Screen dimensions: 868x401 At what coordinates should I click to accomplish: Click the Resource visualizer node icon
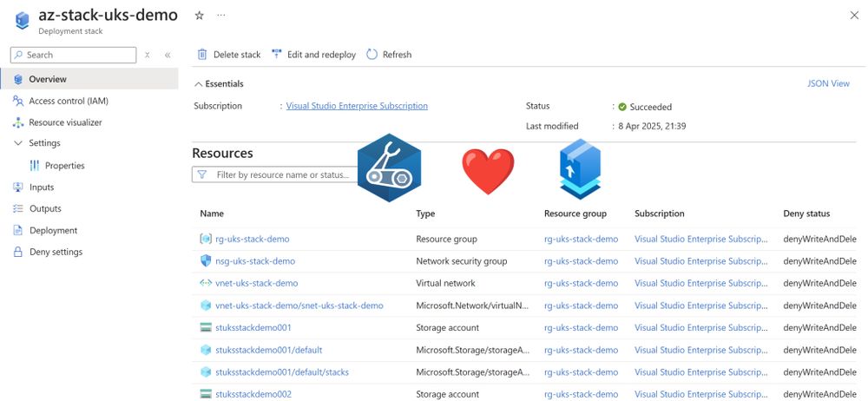click(18, 122)
